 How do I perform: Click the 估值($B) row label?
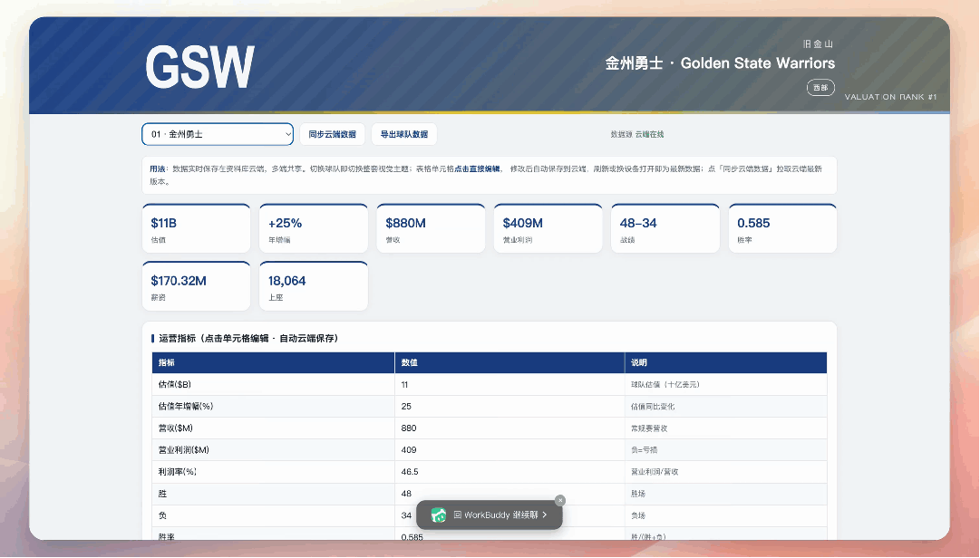273,384
